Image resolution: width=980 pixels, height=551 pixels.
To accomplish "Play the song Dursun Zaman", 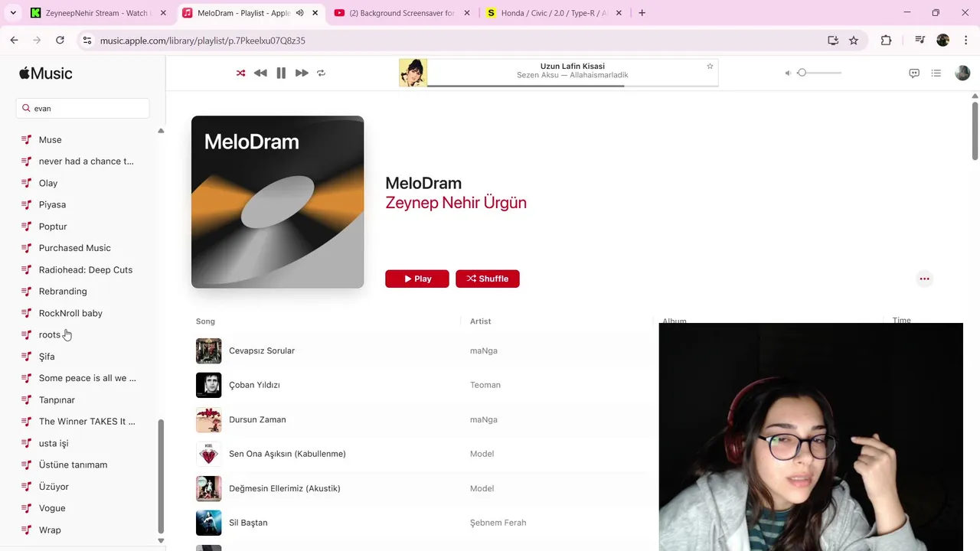I will pos(257,419).
